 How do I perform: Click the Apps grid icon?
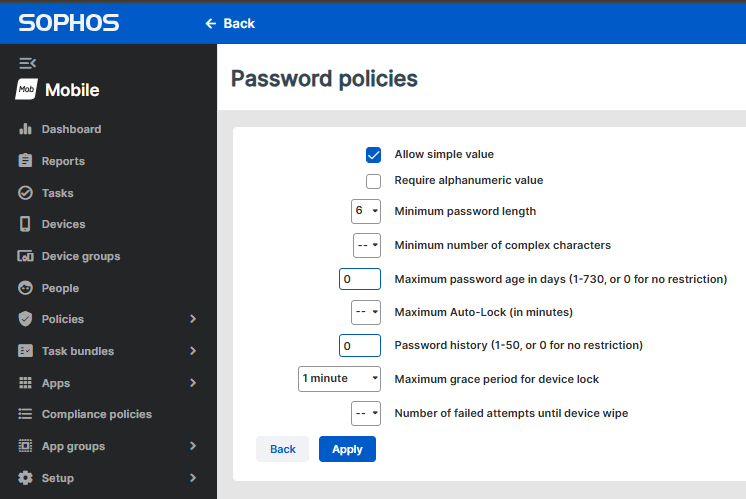click(x=25, y=382)
